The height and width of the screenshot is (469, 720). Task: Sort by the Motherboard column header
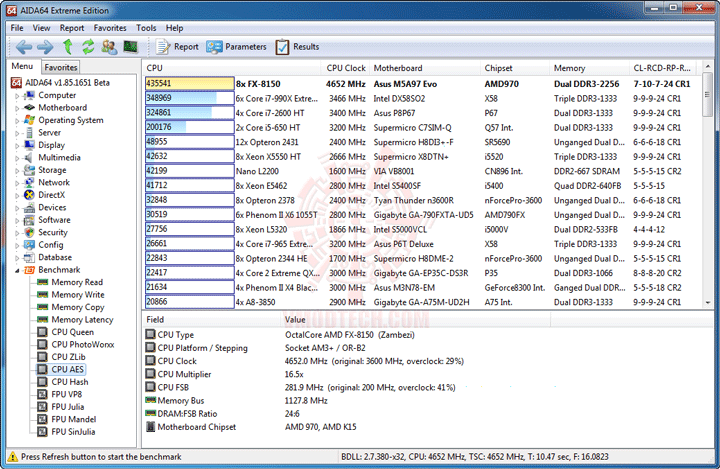tap(425, 68)
